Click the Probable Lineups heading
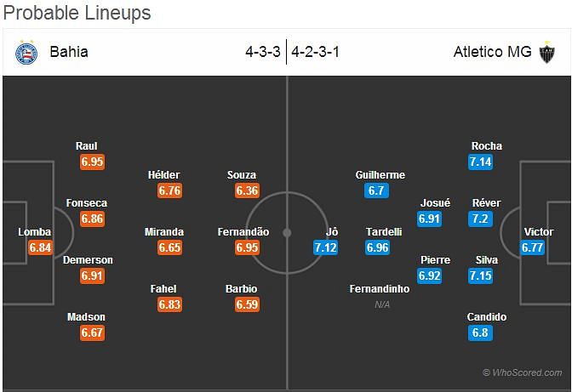The height and width of the screenshot is (392, 572). pos(77,13)
